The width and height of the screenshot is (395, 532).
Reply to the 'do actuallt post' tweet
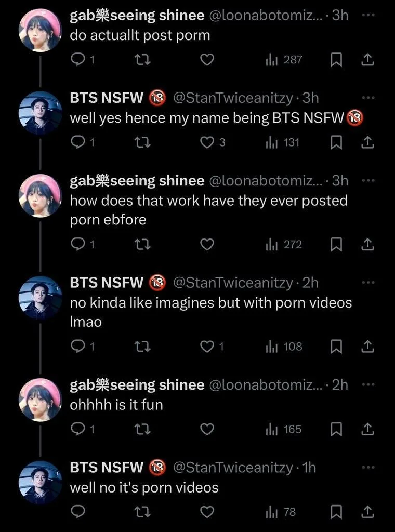82,60
